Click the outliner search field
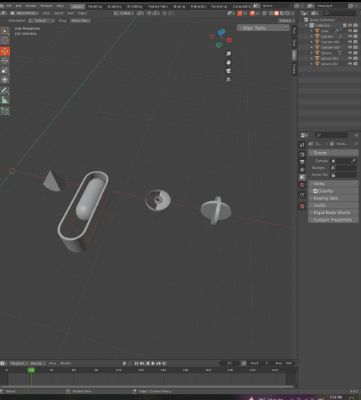 (x=340, y=13)
